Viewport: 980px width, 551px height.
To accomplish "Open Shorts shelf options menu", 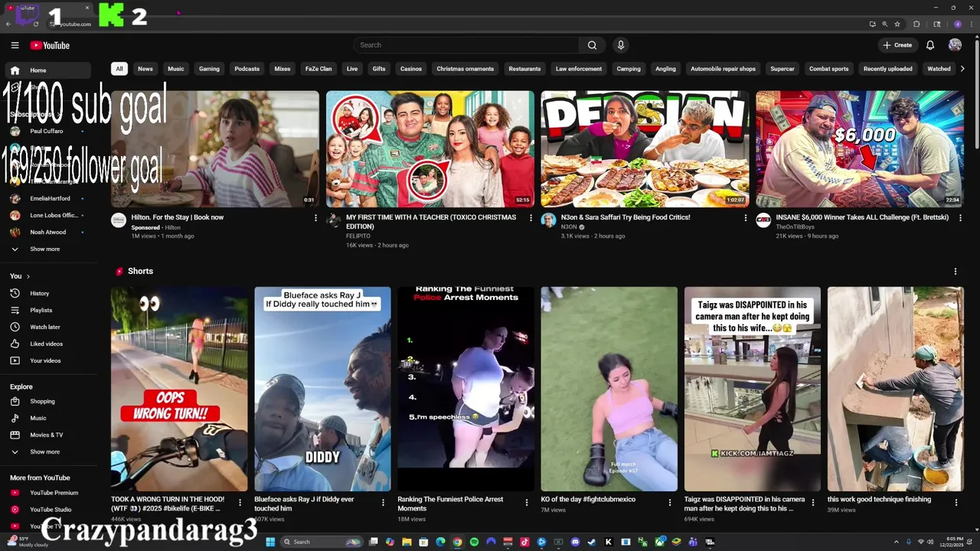I will pyautogui.click(x=955, y=272).
